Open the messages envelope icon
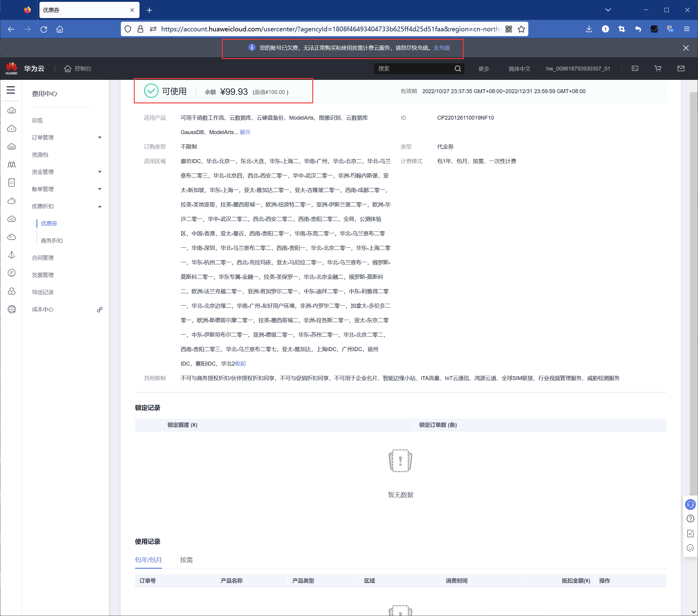Image resolution: width=698 pixels, height=616 pixels. pyautogui.click(x=681, y=69)
